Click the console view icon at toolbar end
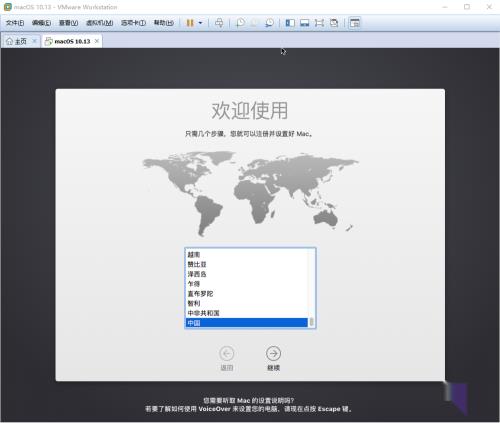 pyautogui.click(x=355, y=23)
